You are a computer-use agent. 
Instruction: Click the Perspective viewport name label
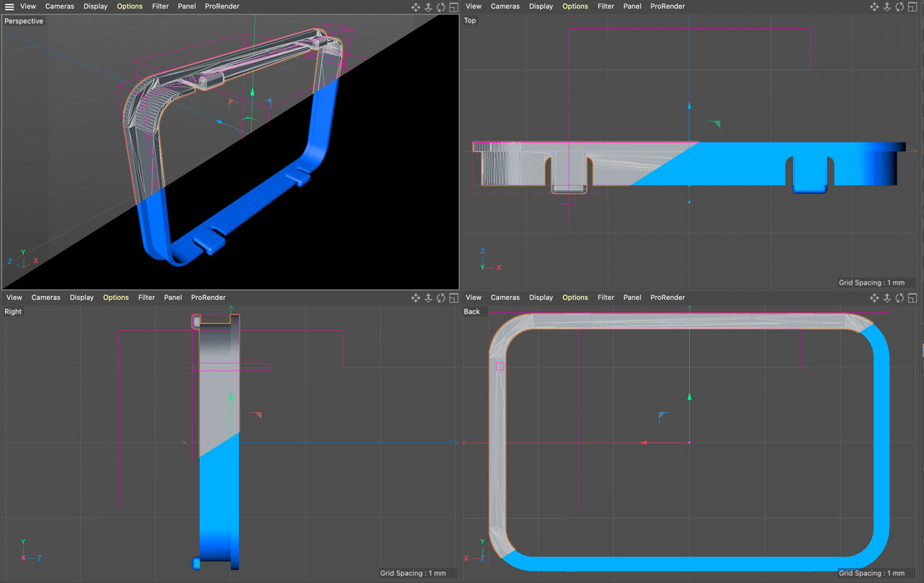24,21
